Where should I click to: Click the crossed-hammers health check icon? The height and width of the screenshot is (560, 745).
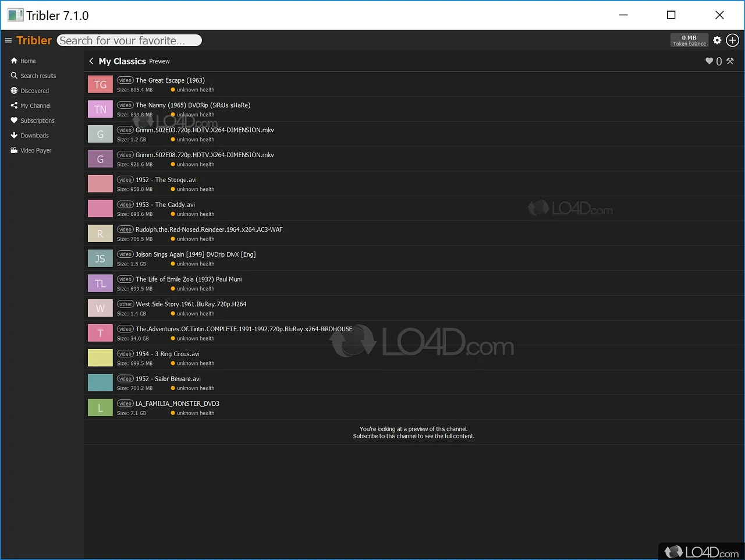730,61
